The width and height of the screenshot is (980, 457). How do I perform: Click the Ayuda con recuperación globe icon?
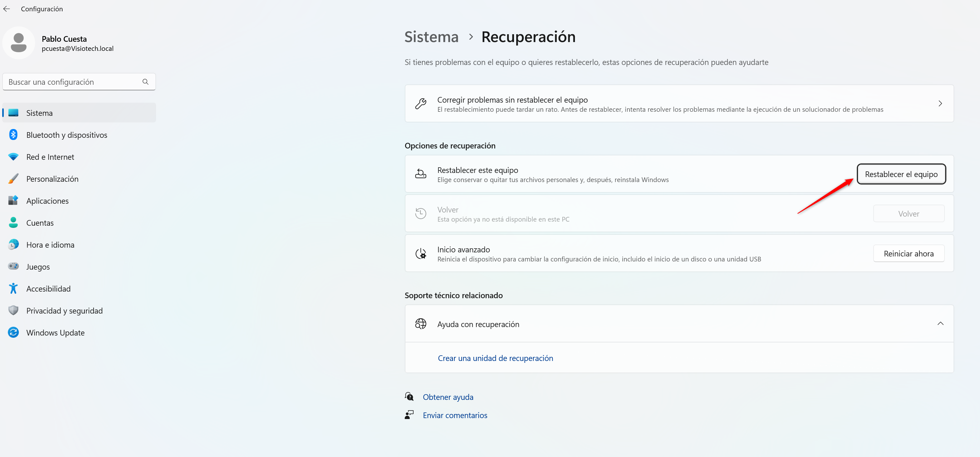[x=420, y=324]
